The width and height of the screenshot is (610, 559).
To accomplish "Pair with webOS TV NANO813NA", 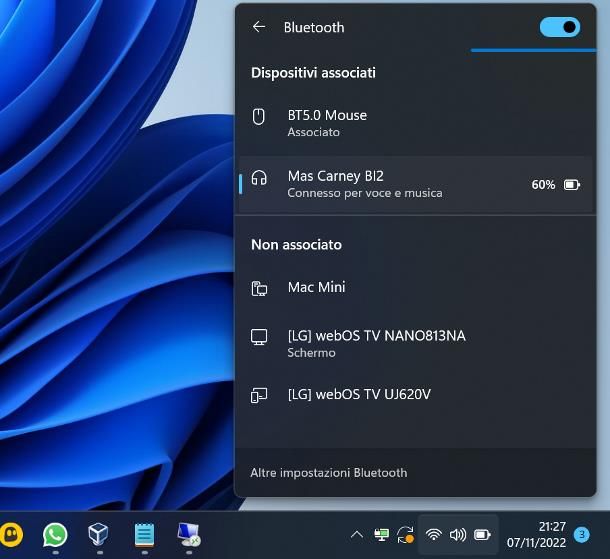I will tap(416, 343).
